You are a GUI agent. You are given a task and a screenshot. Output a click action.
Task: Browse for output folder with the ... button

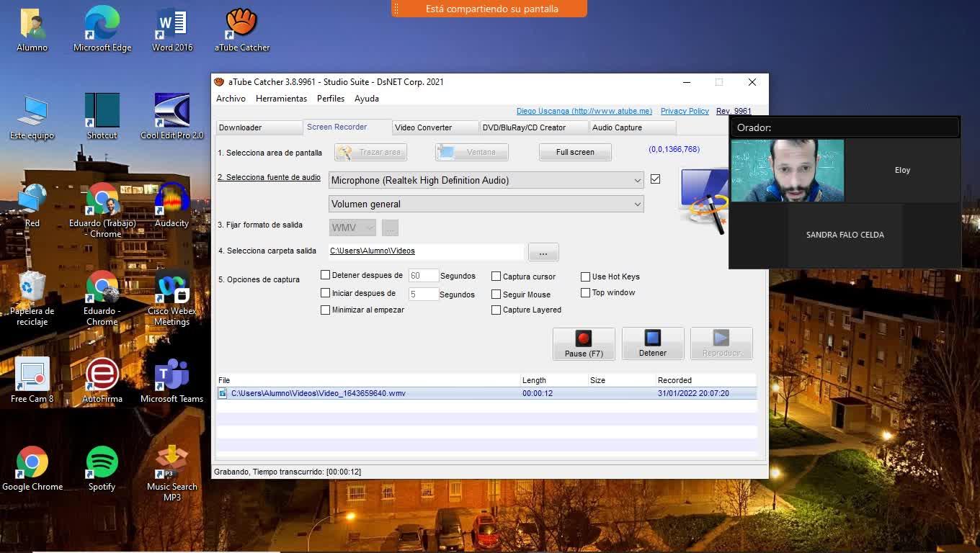(543, 251)
